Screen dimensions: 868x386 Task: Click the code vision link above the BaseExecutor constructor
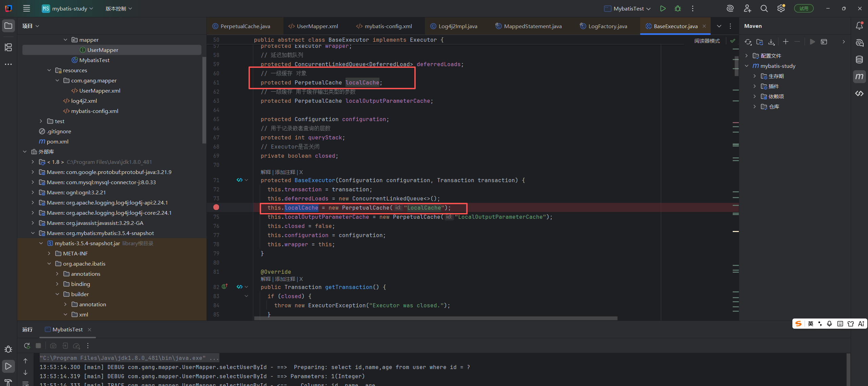[281, 172]
